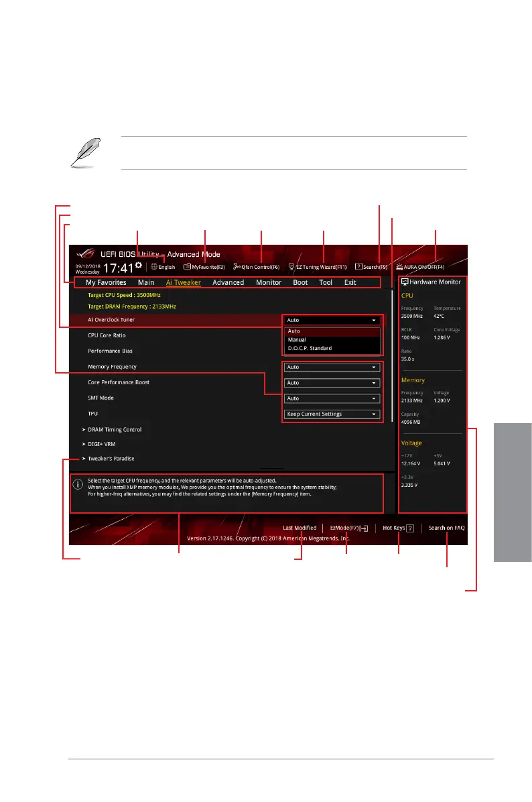This screenshot has width=532, height=802.
Task: Pick D.O.C.P. Standard option
Action: pos(332,348)
